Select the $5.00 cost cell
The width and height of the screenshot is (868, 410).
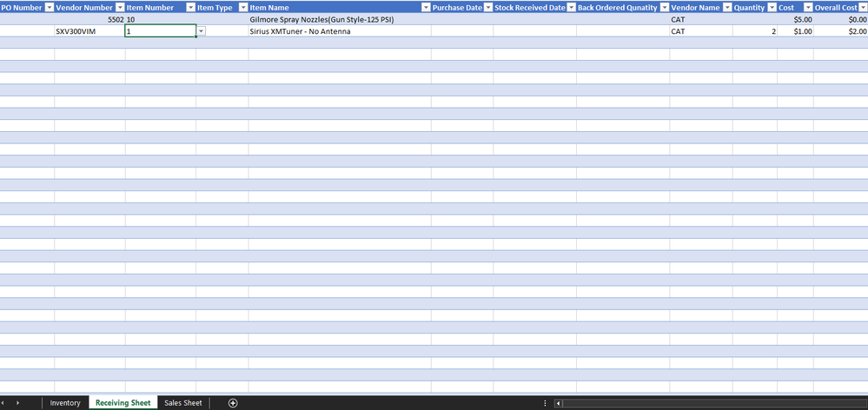(x=795, y=19)
